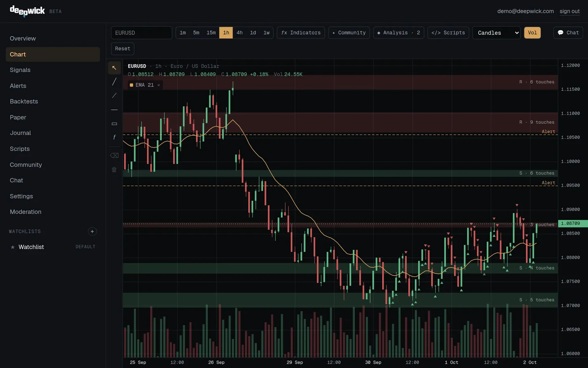Select the cursor pointer tool
Viewport: 588px width, 368px height.
tap(114, 68)
